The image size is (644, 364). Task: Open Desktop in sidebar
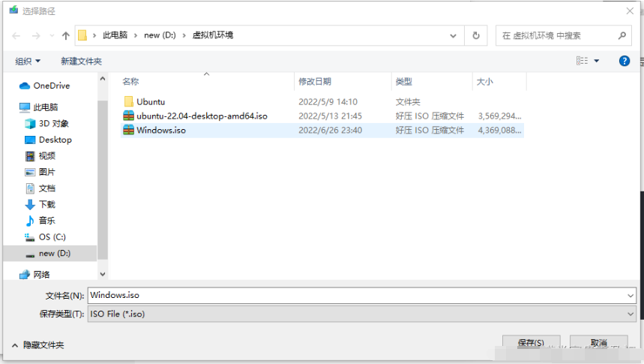(x=49, y=140)
